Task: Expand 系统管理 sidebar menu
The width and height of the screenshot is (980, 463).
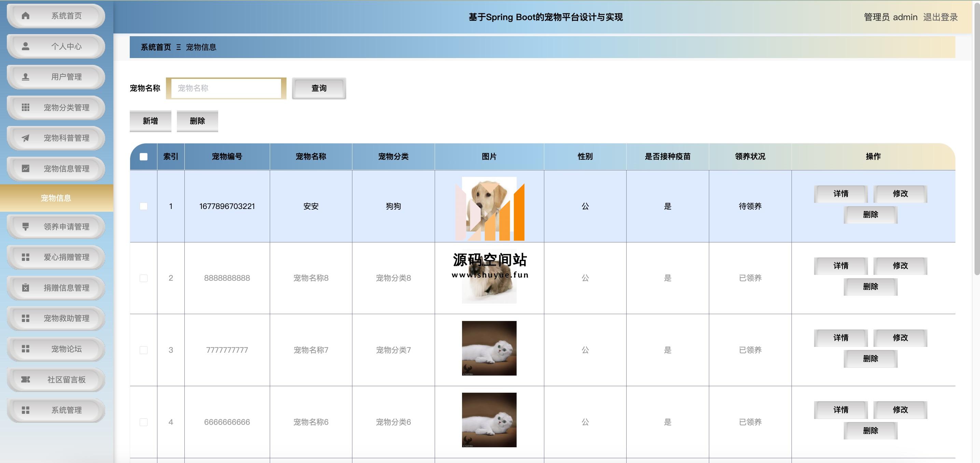Action: tap(56, 410)
